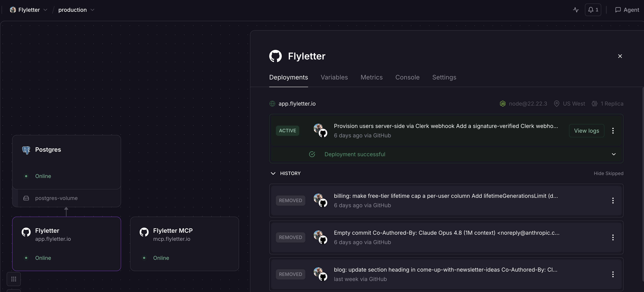Select the Flyletter MCP service card

[184, 244]
